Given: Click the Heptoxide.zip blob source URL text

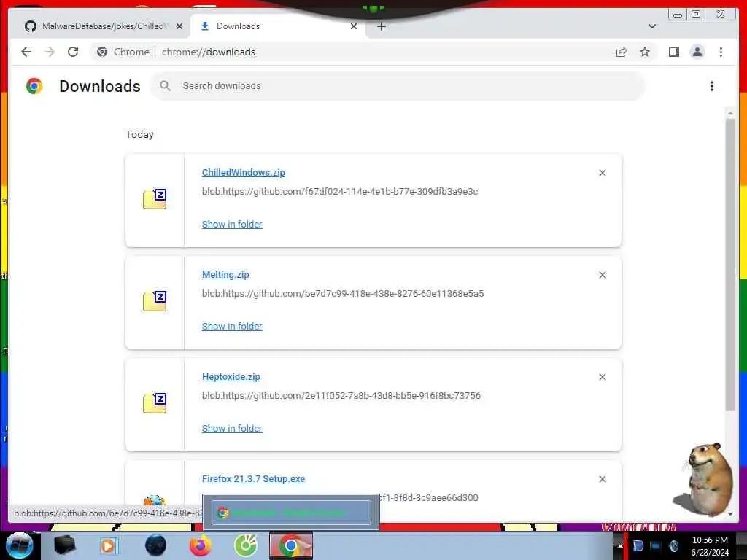Looking at the screenshot, I should click(x=341, y=396).
